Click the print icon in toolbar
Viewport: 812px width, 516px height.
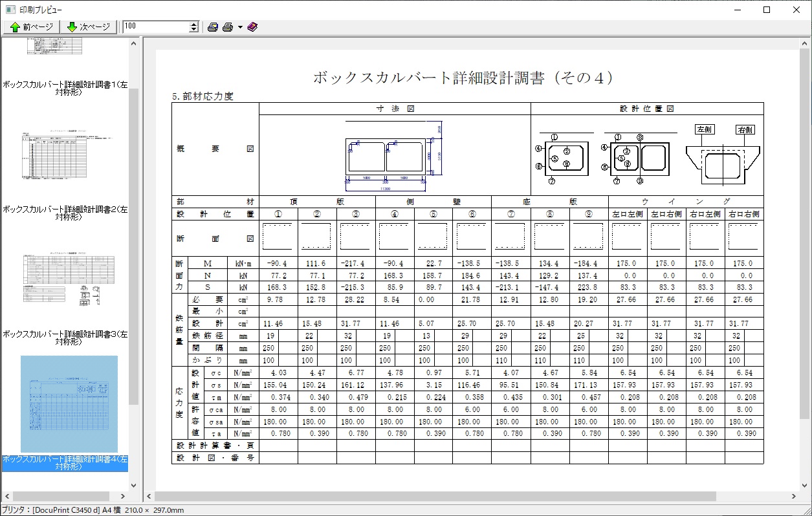pyautogui.click(x=228, y=27)
